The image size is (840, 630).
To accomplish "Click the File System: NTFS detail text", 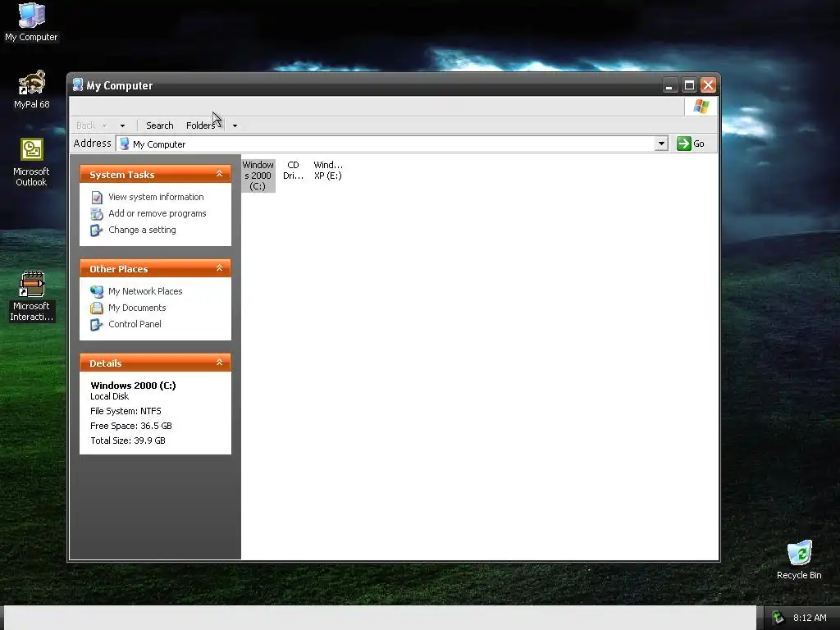I will (x=126, y=411).
